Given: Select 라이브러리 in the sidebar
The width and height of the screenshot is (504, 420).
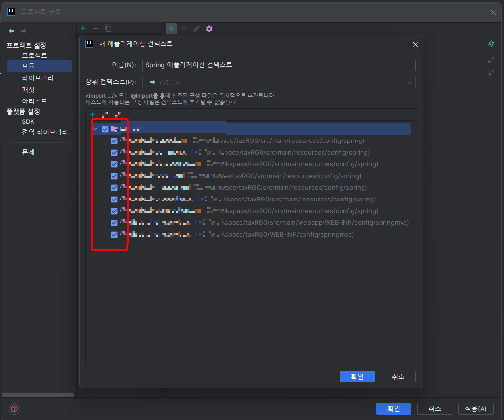Looking at the screenshot, I should [38, 78].
